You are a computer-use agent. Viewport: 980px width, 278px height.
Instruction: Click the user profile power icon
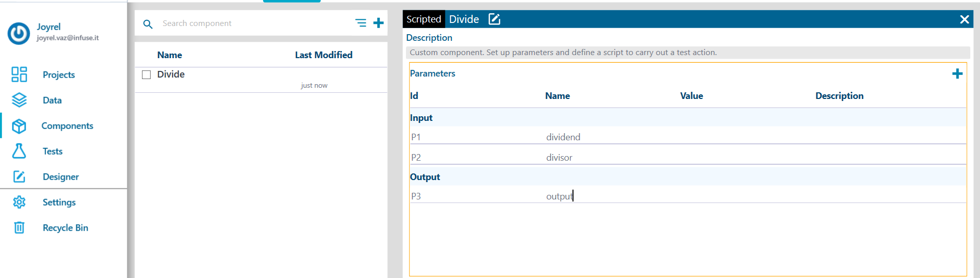pyautogui.click(x=19, y=34)
